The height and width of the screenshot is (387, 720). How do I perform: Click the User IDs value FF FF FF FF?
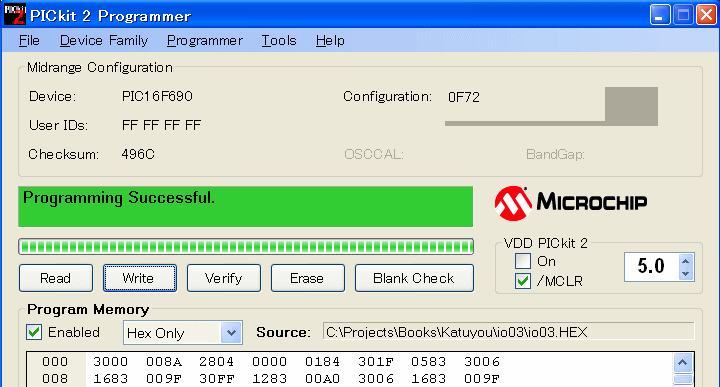coord(161,125)
